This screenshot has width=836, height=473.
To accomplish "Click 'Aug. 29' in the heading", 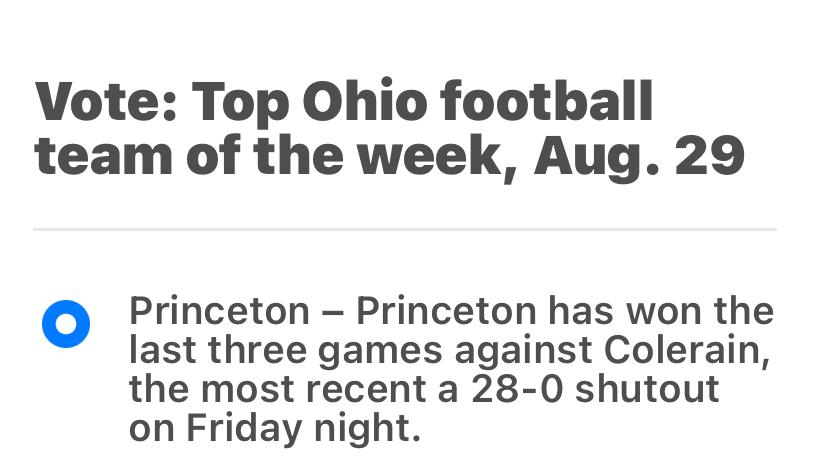I will click(x=640, y=156).
